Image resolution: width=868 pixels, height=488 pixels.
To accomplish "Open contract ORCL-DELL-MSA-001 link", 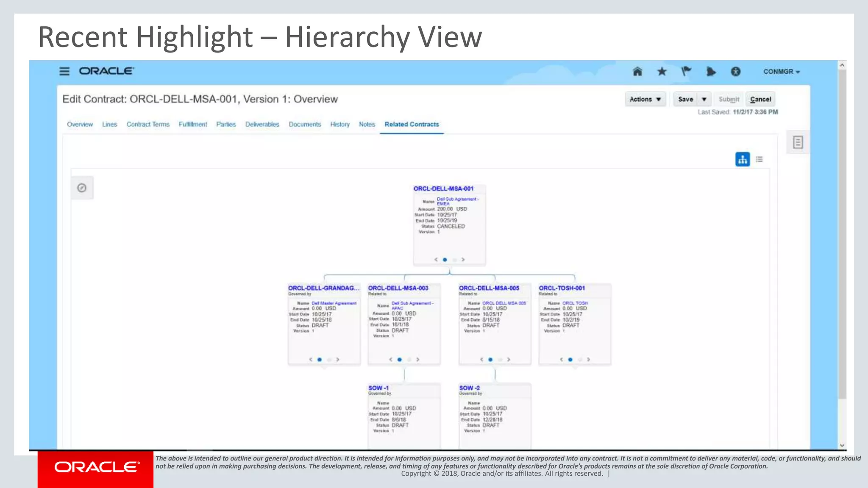I will [x=443, y=189].
